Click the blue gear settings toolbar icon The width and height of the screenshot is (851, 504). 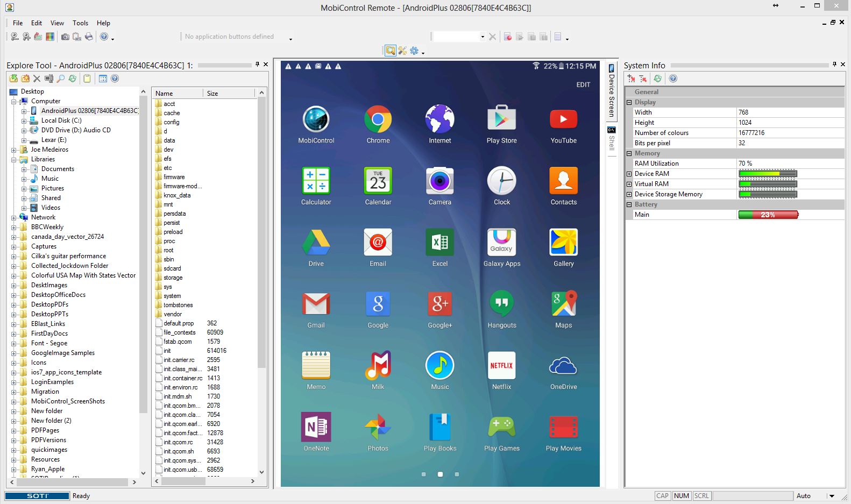[x=414, y=51]
